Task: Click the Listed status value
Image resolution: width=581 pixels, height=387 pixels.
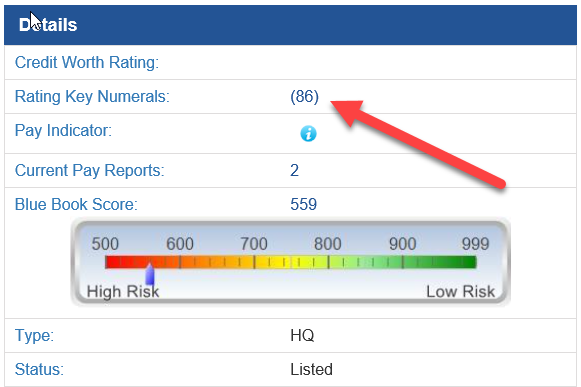Action: click(x=312, y=370)
